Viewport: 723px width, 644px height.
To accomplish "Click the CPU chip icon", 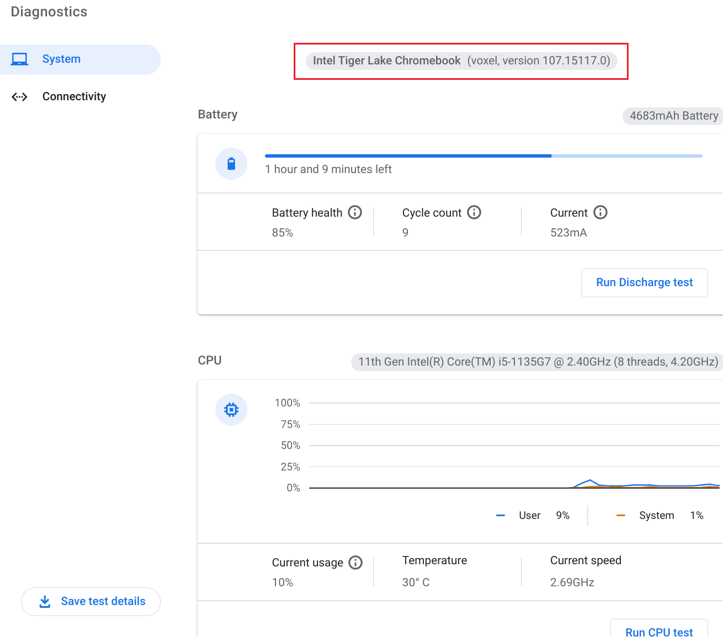I will pyautogui.click(x=231, y=410).
